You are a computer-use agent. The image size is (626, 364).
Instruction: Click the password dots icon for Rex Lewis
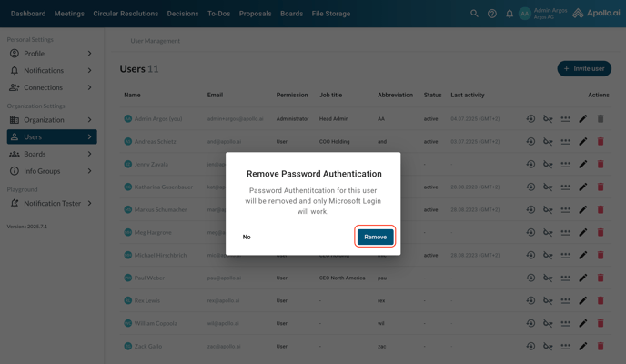click(x=565, y=301)
